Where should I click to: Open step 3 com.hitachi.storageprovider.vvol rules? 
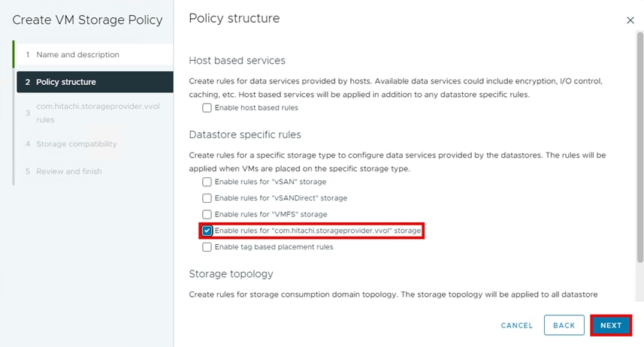[98, 112]
